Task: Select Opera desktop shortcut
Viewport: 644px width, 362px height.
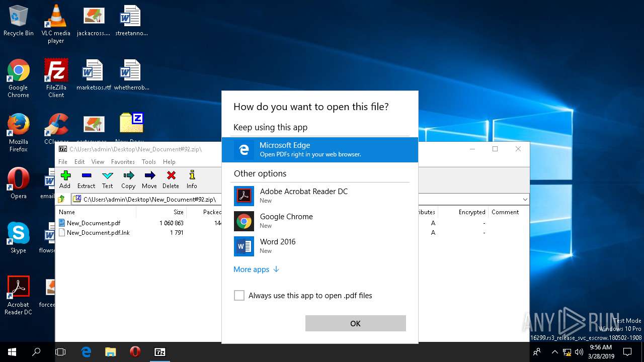Action: click(x=19, y=184)
